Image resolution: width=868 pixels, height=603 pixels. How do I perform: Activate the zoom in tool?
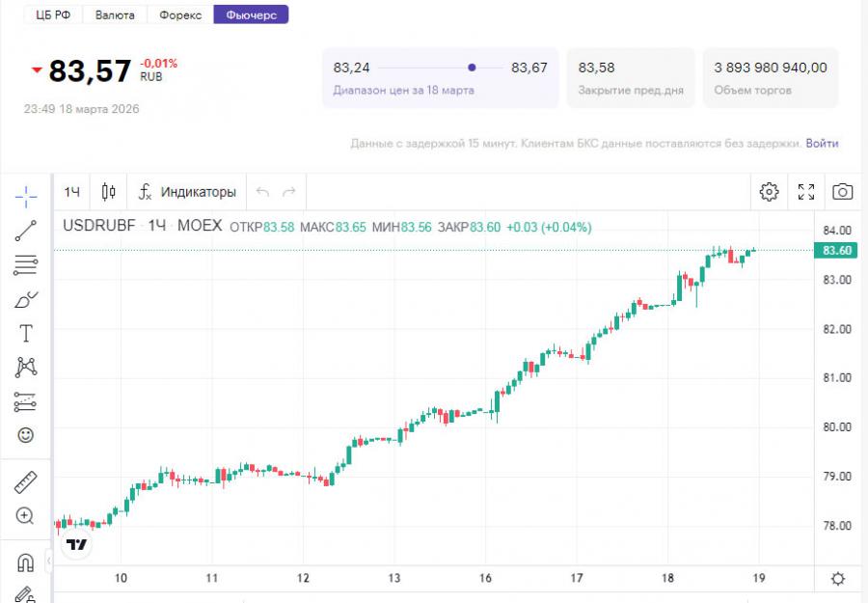[26, 516]
